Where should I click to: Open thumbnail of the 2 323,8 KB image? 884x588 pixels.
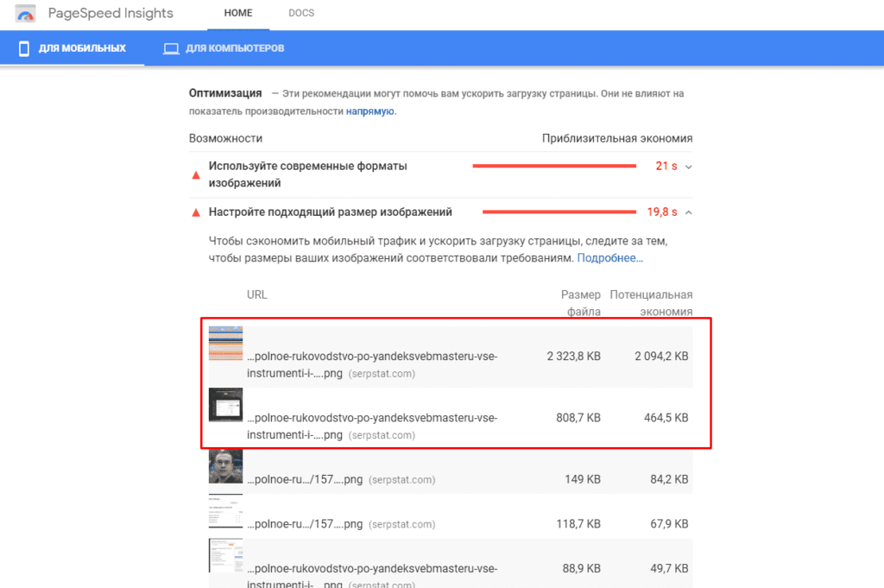225,344
